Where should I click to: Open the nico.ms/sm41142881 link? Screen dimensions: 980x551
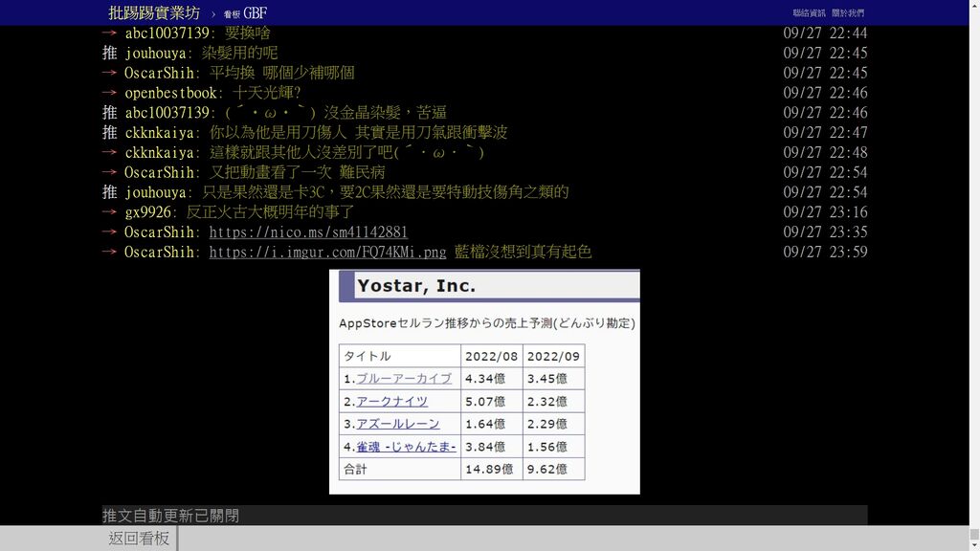click(x=308, y=231)
